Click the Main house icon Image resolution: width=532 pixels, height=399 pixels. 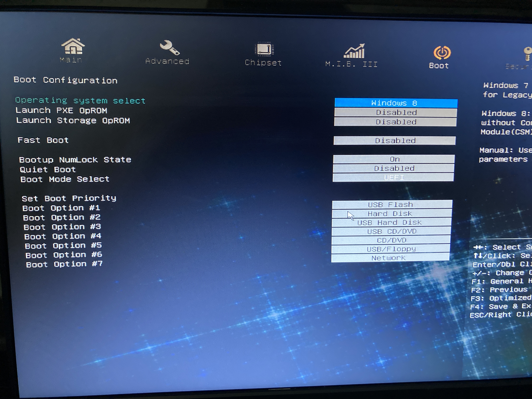(73, 46)
